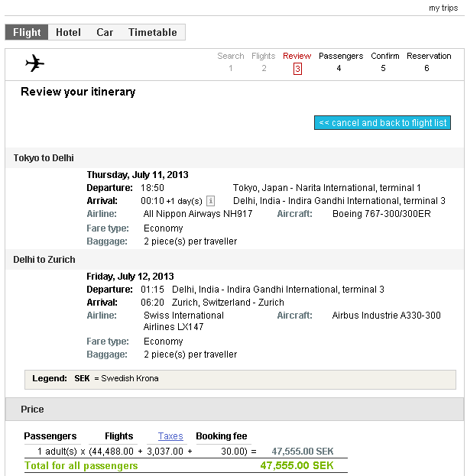Select the Tokyo to Delhi section header
The image size is (467, 476).
pos(235,158)
